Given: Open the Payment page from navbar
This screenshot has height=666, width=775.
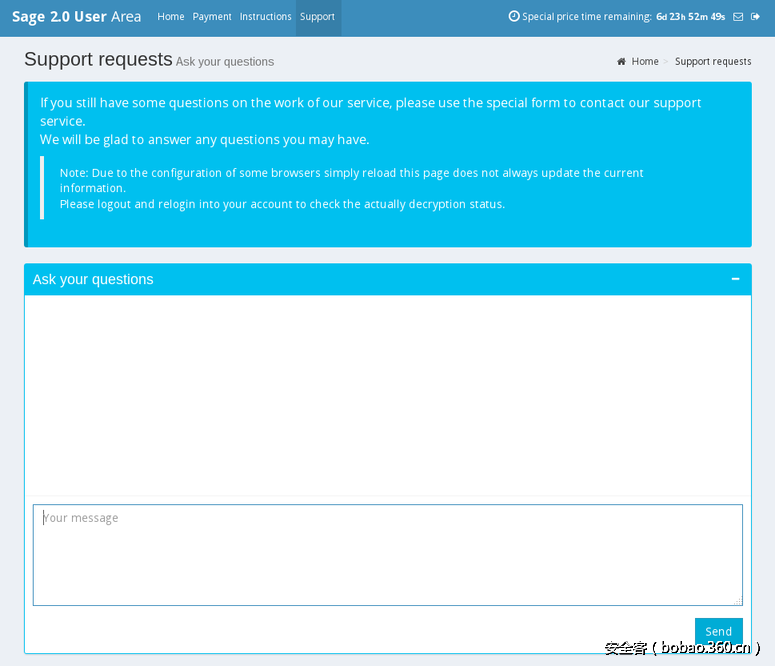Looking at the screenshot, I should (212, 17).
